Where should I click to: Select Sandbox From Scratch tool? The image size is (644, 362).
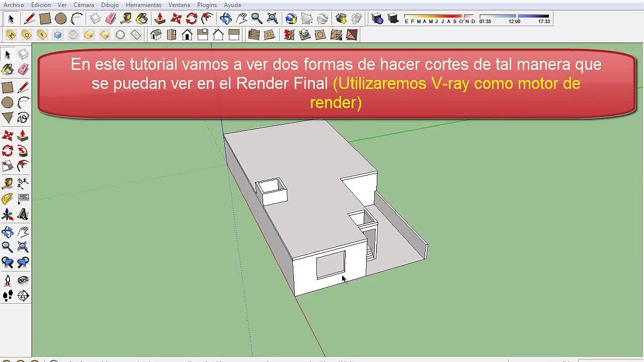270,35
